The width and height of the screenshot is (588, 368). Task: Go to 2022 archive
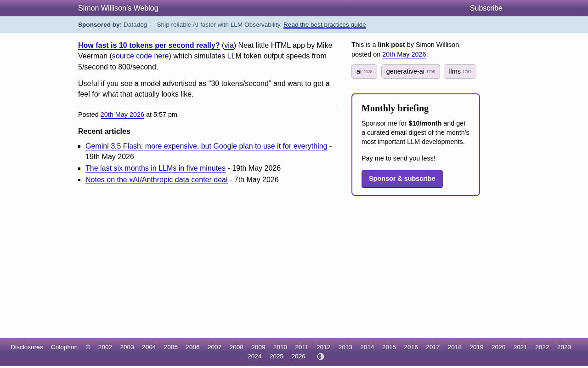542,347
